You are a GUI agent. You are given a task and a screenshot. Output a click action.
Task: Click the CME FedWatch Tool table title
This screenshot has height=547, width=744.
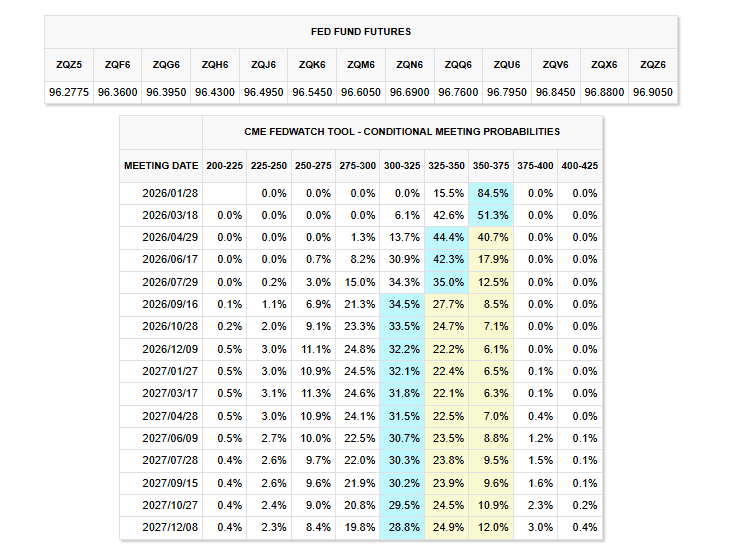click(402, 131)
